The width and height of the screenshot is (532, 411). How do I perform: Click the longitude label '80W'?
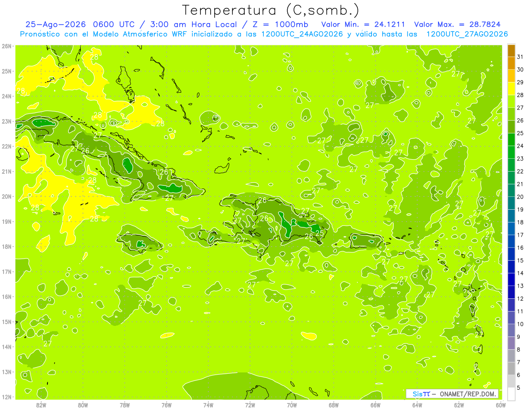click(83, 405)
